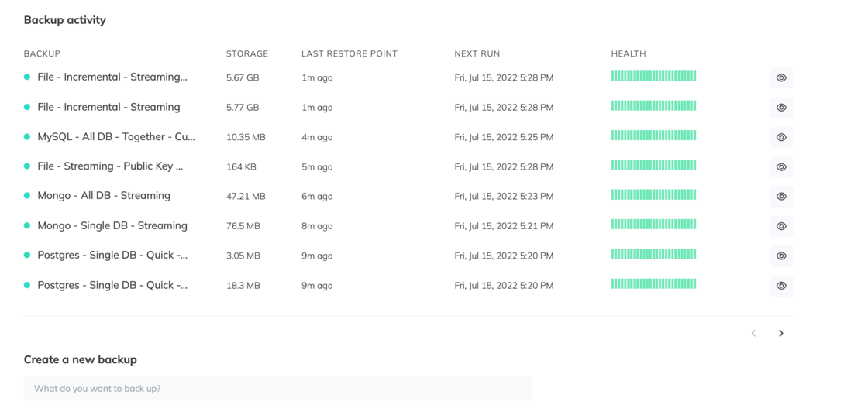Image resolution: width=868 pixels, height=405 pixels.
Task: Open 'MySQL - All DB - Together' backup
Action: [116, 136]
